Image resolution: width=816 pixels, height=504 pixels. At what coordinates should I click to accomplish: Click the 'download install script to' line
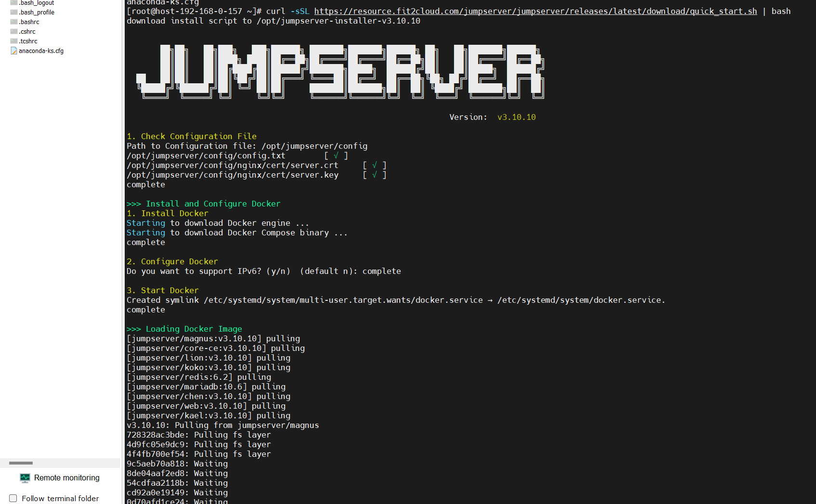pos(273,21)
